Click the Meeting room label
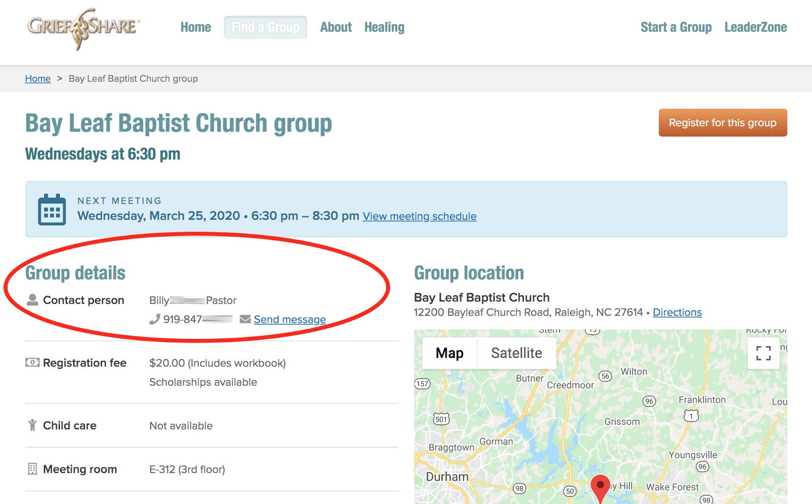The image size is (812, 504). coord(80,469)
